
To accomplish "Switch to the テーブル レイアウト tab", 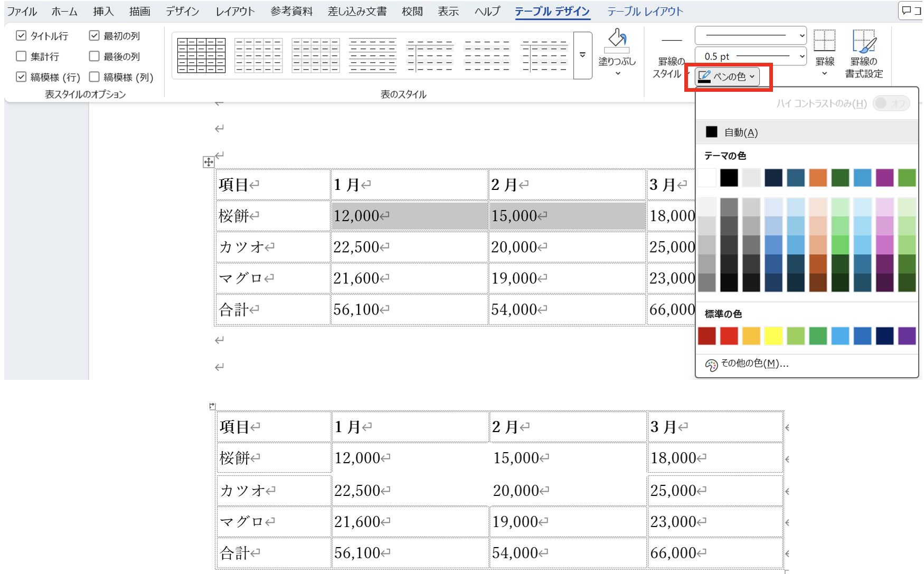I will (645, 11).
